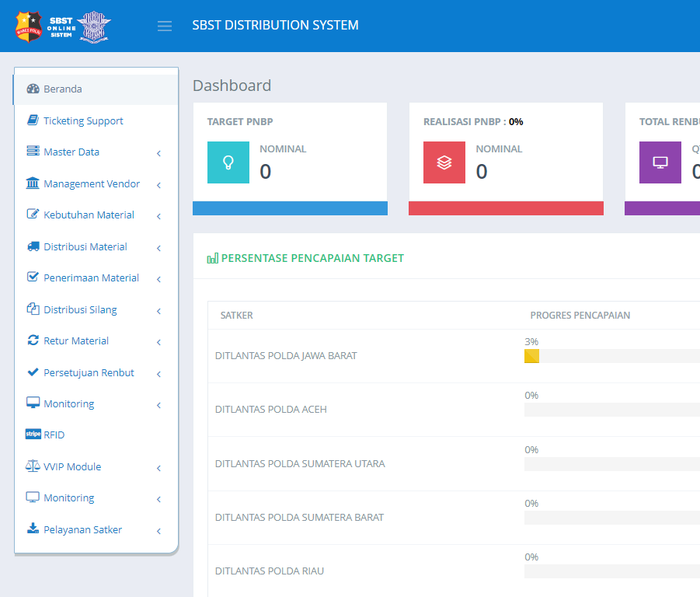The width and height of the screenshot is (700, 597).
Task: Expand the Master Data submenu chevron
Action: point(159,153)
